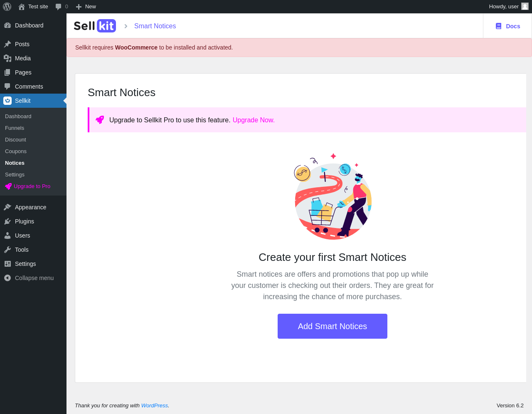Follow the Upgrade Now link
Screen dimensions: 532x414
click(254, 120)
